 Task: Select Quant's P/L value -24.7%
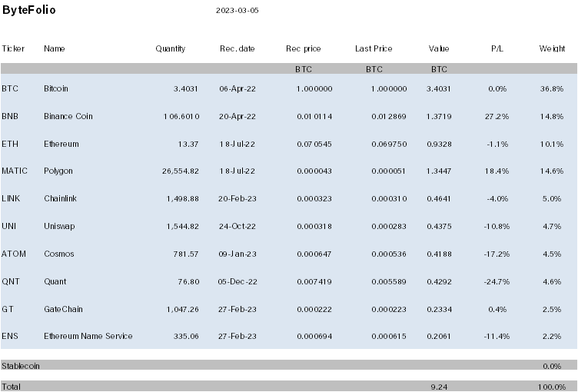tap(497, 282)
